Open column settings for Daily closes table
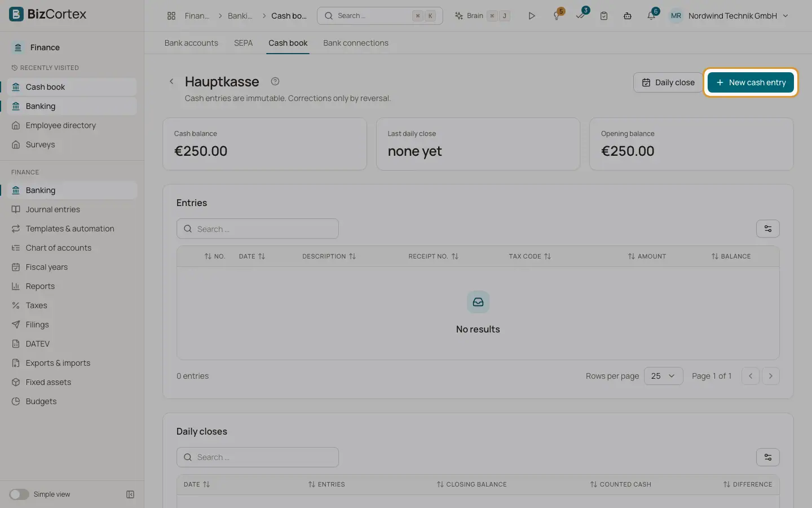 point(768,457)
